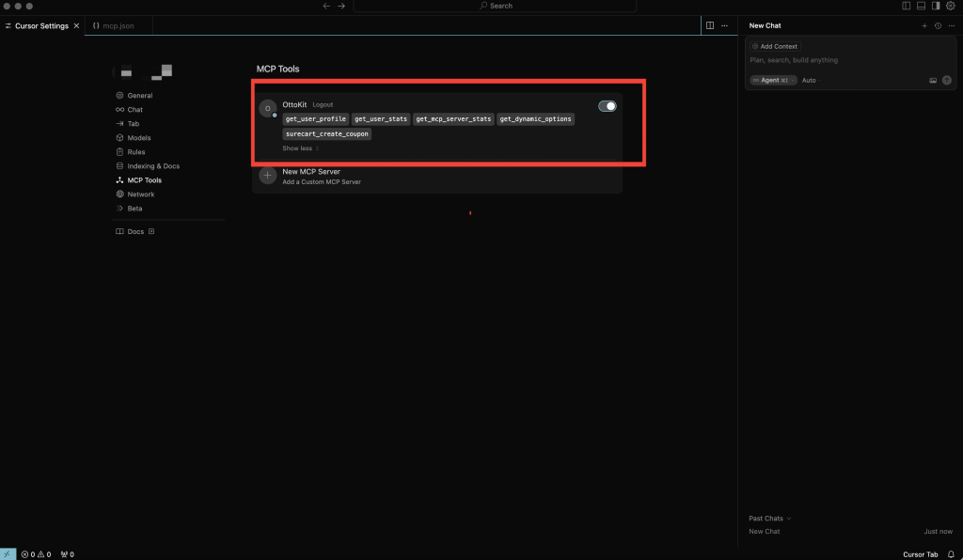This screenshot has width=963, height=560.
Task: Open the settings gear in title bar
Action: (x=950, y=6)
